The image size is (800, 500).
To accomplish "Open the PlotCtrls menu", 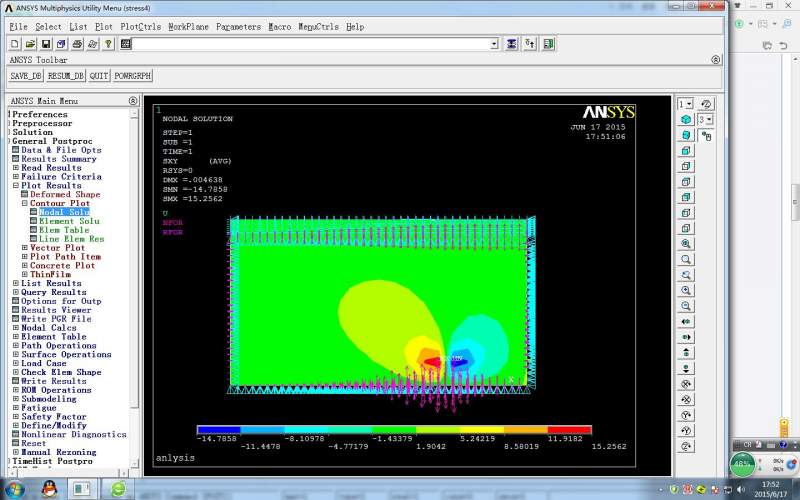I will point(141,27).
